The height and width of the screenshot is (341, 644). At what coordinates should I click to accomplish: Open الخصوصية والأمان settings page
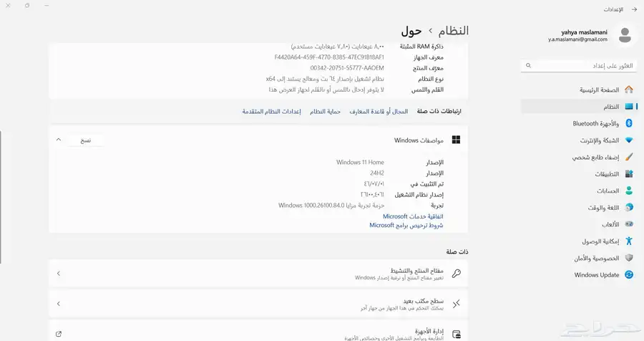click(x=579, y=259)
